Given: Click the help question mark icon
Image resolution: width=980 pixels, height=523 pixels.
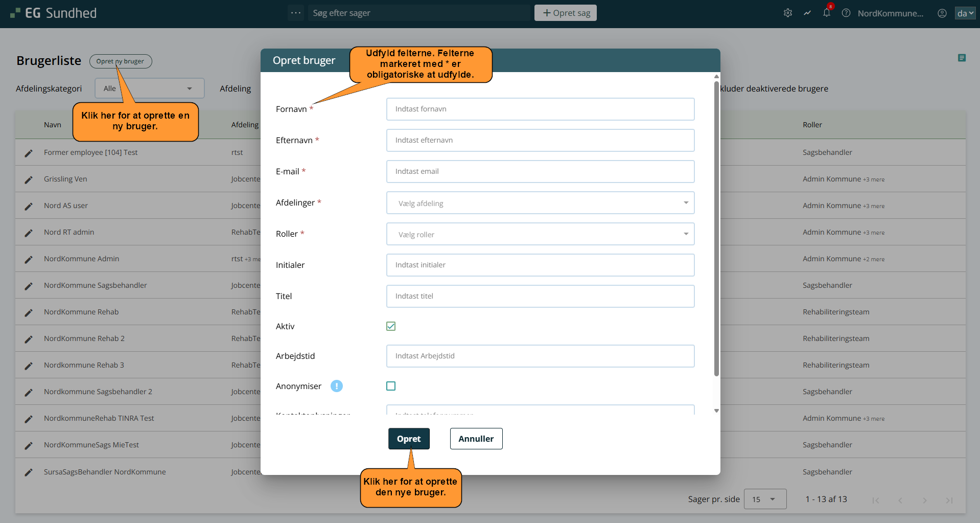Looking at the screenshot, I should (x=846, y=13).
